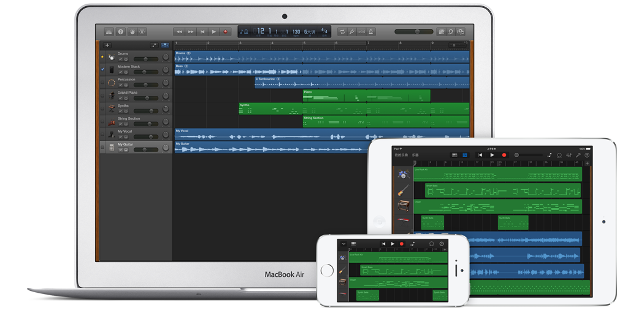Open help question mark on iPad
644x313 pixels.
(x=587, y=155)
